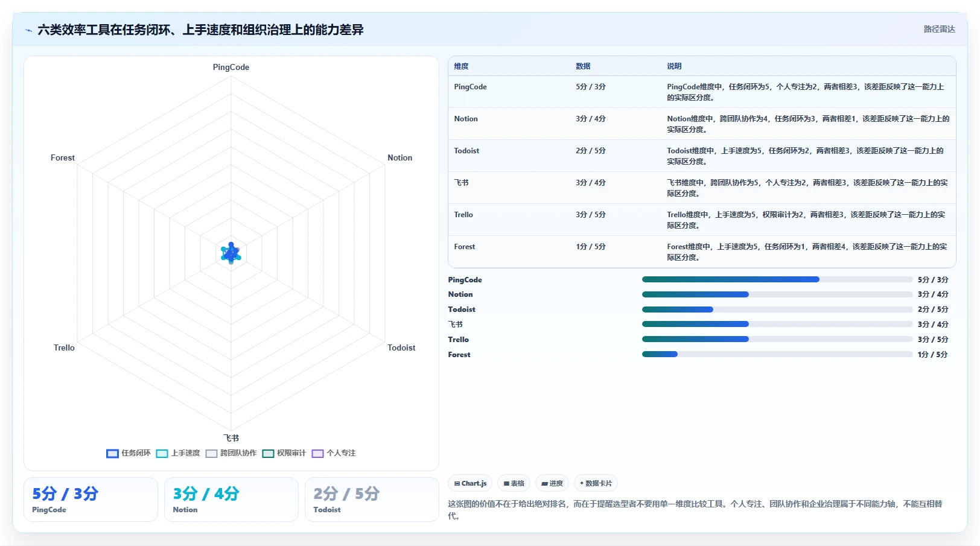980x546 pixels.
Task: Open the Notion 3分 / 4分 summary card
Action: pyautogui.click(x=231, y=500)
